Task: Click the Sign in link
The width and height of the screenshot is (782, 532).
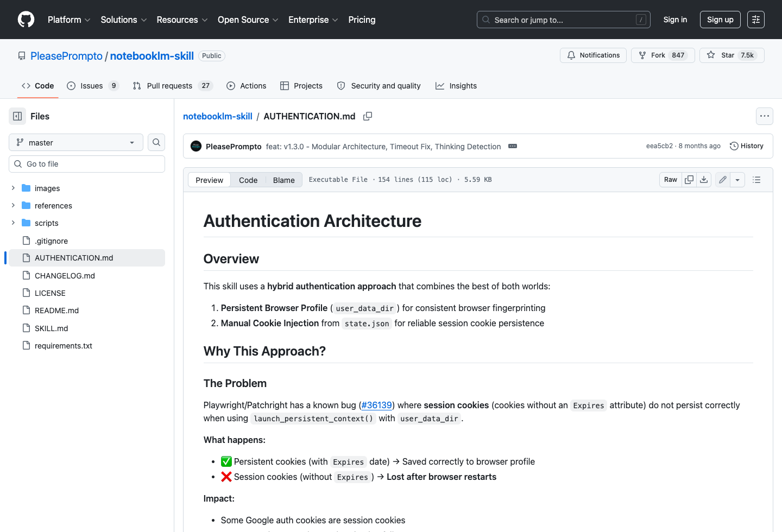Action: (675, 20)
